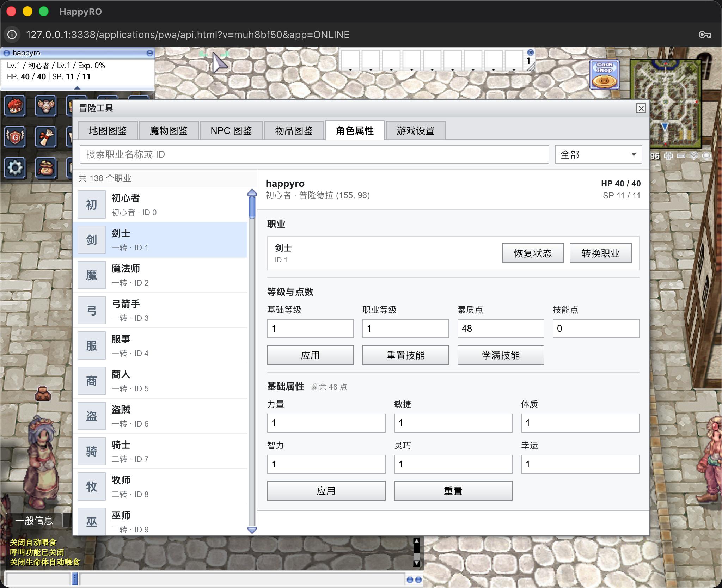
Task: Switch to 魔物图鉴 tab
Action: [x=169, y=130]
